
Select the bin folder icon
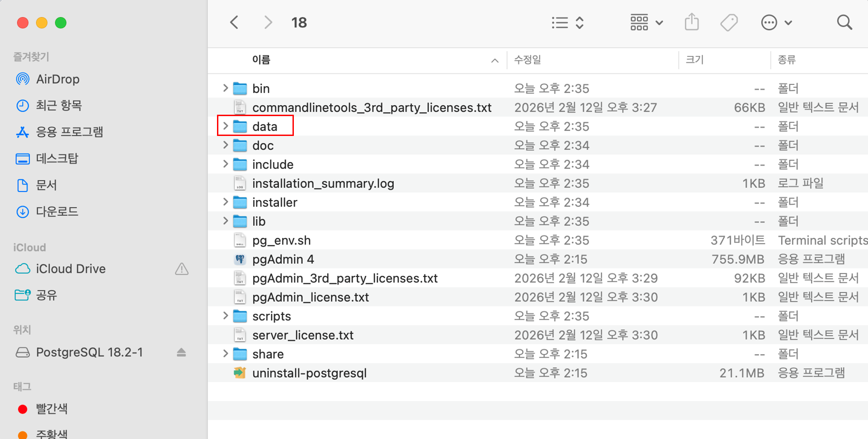coord(240,89)
